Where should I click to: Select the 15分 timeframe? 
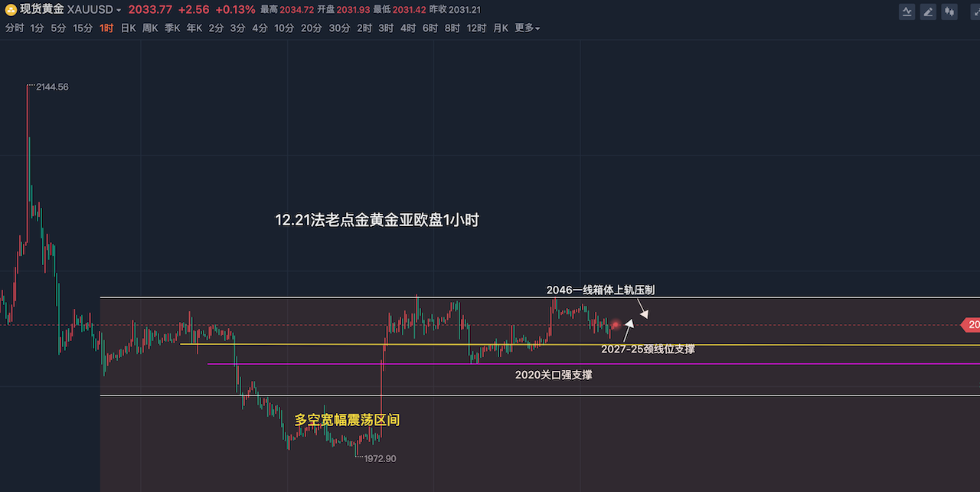point(83,28)
